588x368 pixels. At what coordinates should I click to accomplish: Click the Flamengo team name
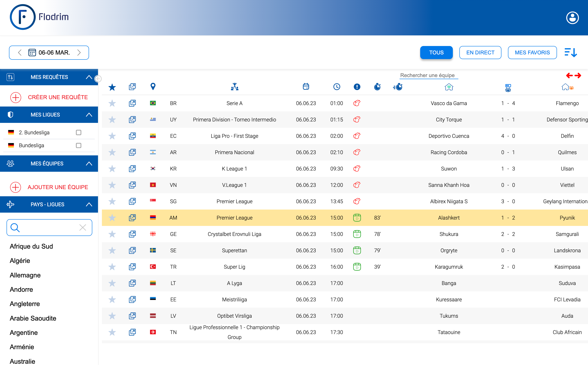coord(567,103)
